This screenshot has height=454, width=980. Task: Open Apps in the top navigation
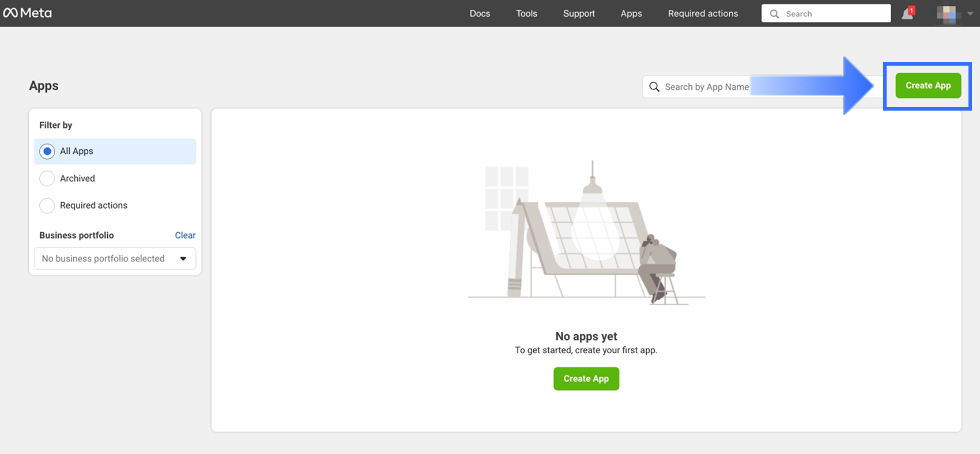pyautogui.click(x=631, y=13)
